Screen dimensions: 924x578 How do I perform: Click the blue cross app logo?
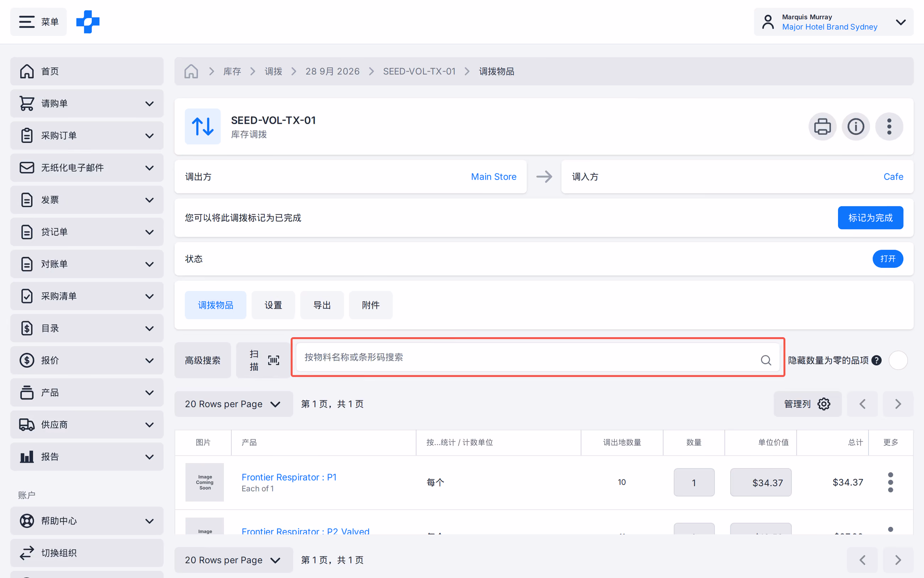[x=88, y=22]
